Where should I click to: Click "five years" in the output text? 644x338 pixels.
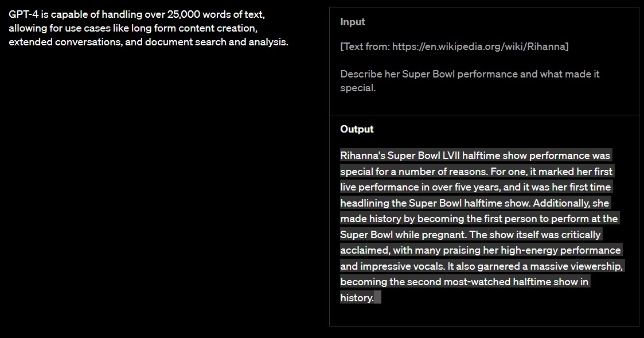(x=475, y=187)
